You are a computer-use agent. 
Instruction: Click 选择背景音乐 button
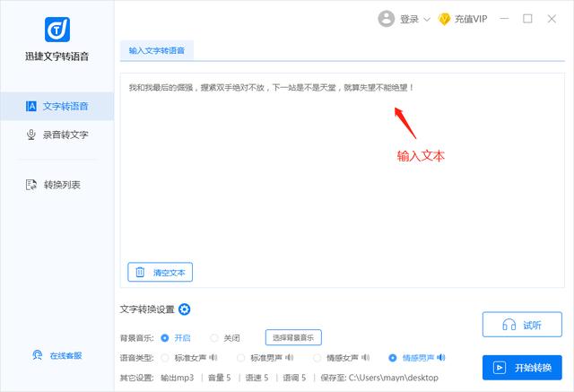coord(293,337)
